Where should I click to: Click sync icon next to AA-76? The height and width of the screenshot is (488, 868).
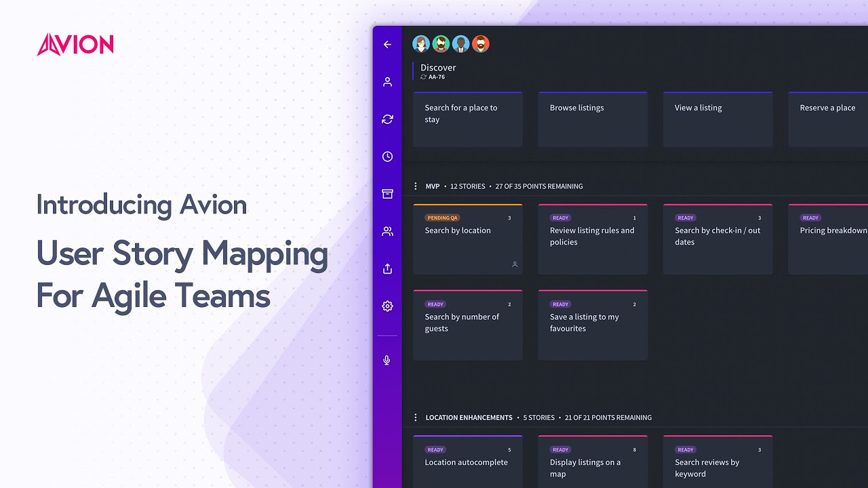click(x=424, y=77)
